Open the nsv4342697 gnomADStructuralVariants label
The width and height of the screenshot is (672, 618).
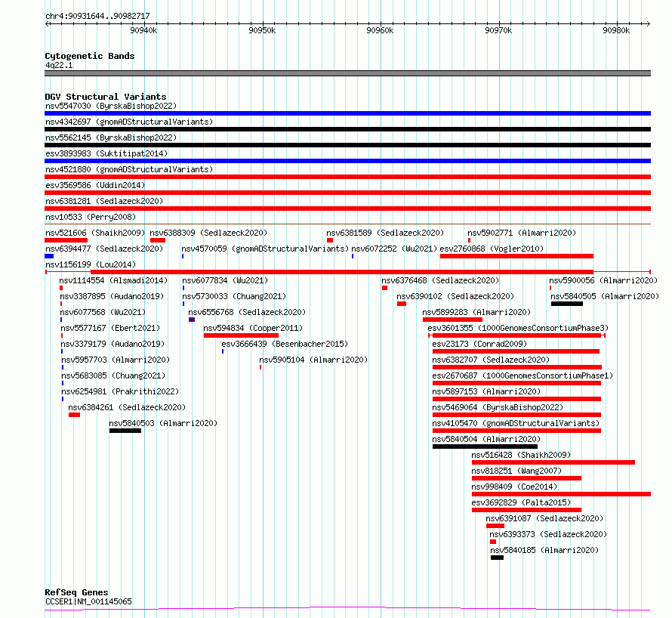[129, 122]
